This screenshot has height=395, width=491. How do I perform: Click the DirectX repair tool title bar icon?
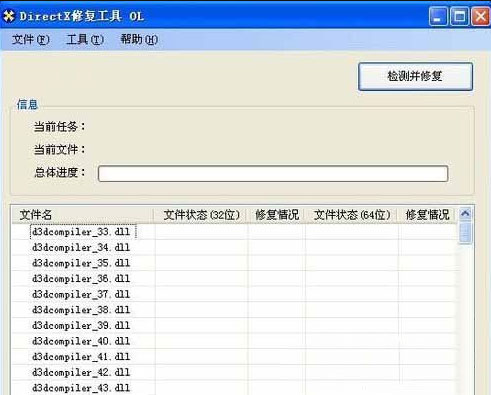point(9,16)
